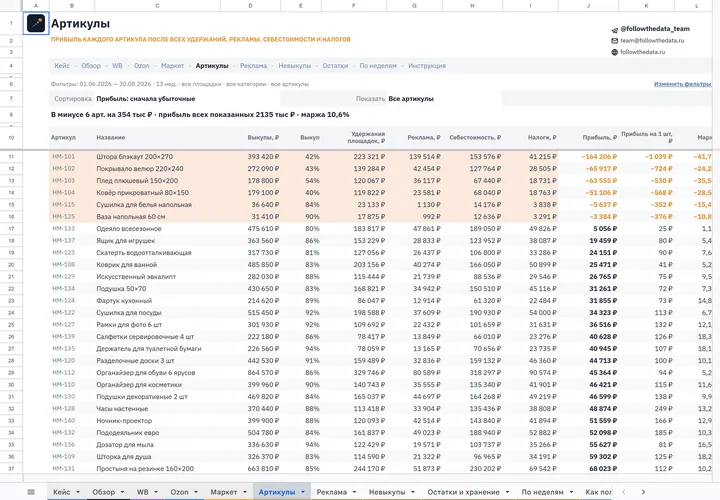Go to Обзор in top navigation row
This screenshot has width=720, height=500.
point(91,66)
